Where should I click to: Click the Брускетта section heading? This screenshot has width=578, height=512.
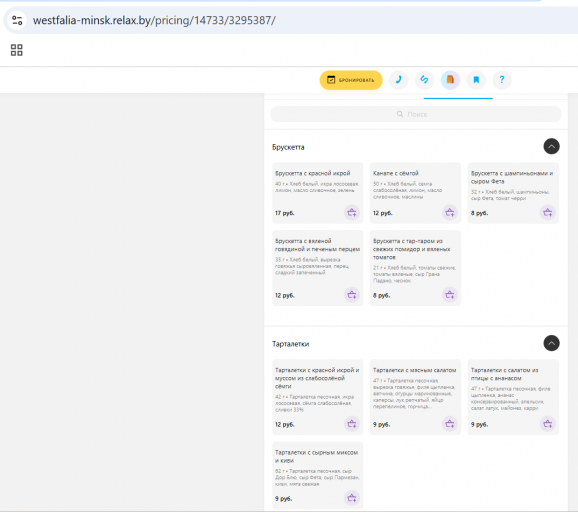point(288,147)
